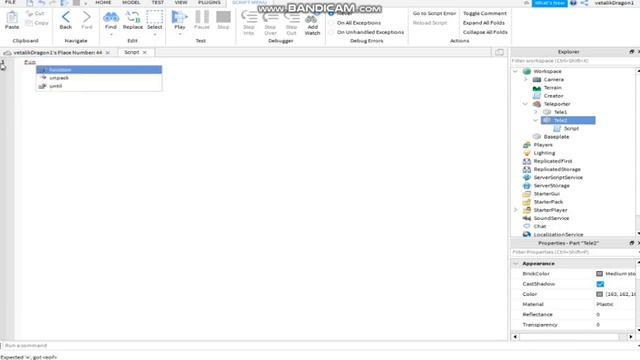Click the Color property swatch
The image size is (640, 360).
[599, 294]
